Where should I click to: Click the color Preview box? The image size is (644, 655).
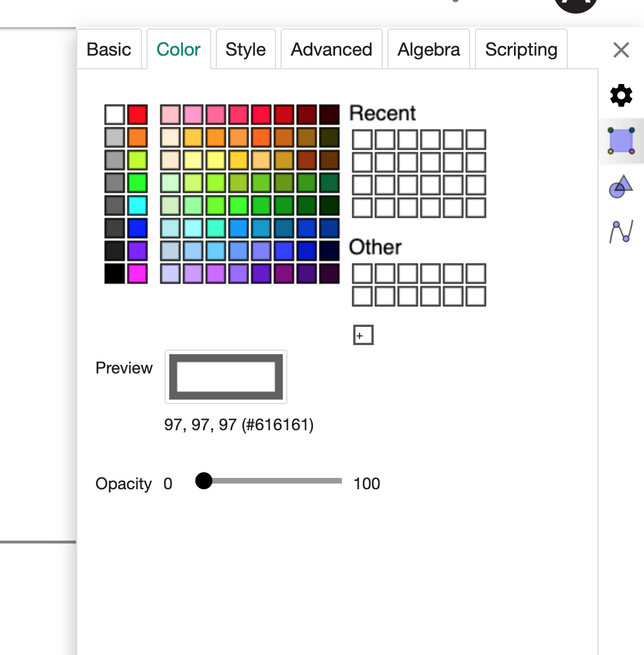(225, 377)
